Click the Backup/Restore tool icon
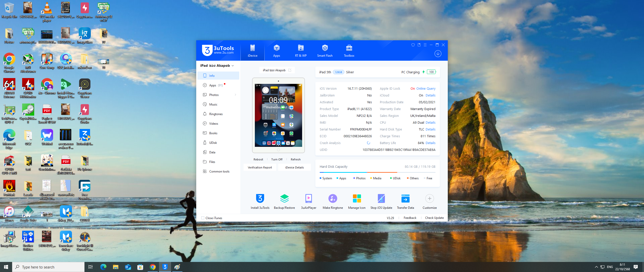644x272 pixels. point(284,199)
